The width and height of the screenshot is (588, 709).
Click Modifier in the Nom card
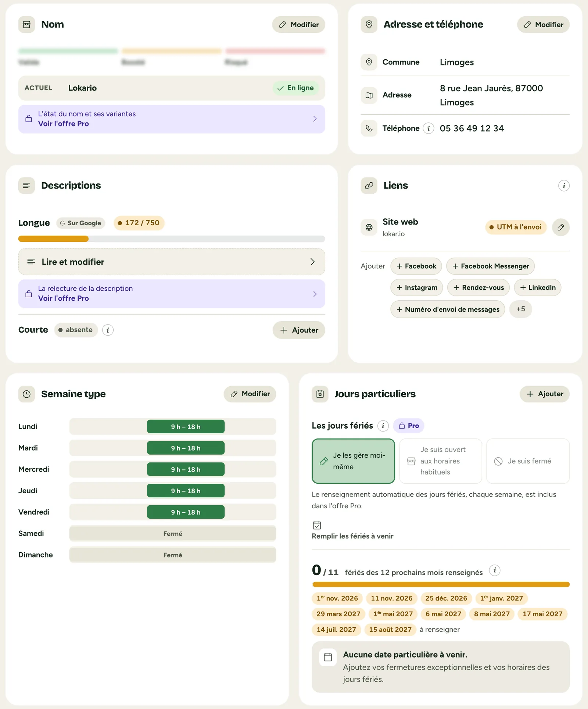pos(298,25)
